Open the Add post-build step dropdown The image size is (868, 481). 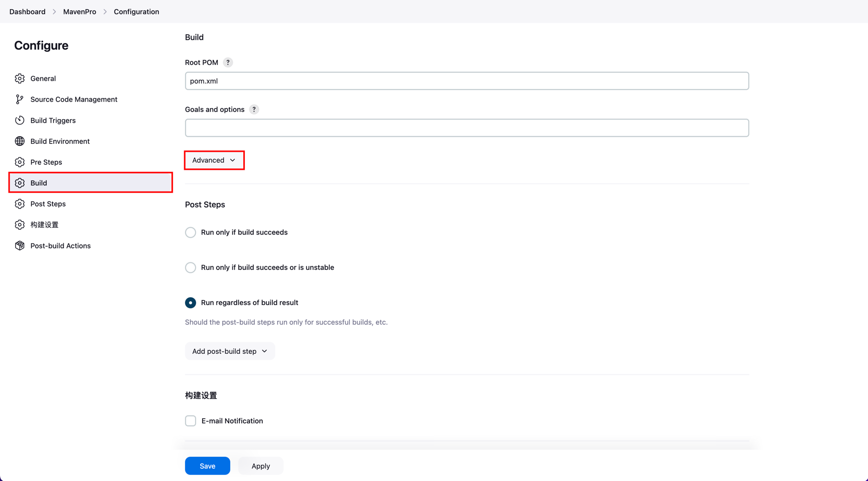230,351
